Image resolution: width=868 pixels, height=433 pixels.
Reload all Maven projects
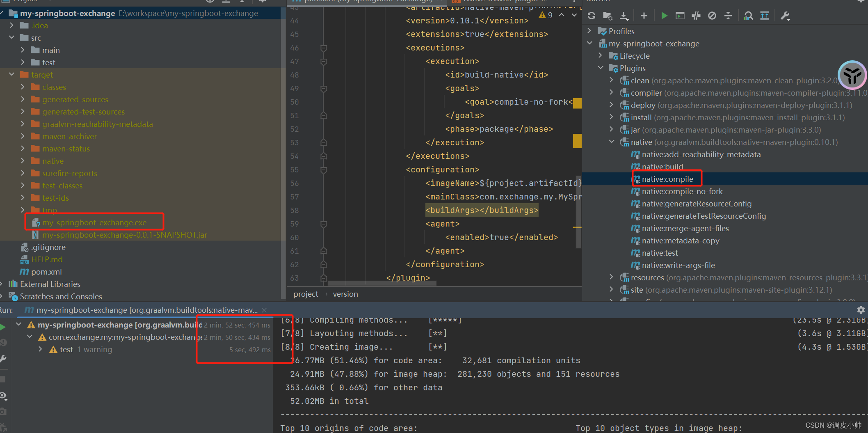(591, 16)
